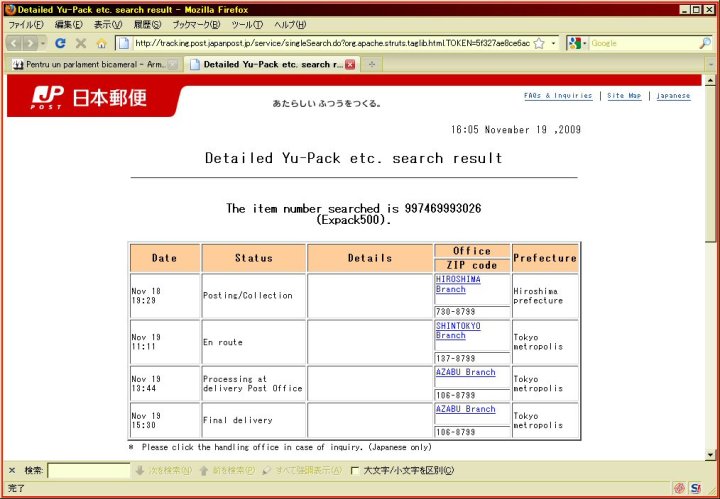Click the Stop loading X icon
This screenshot has height=499, width=720.
point(81,43)
